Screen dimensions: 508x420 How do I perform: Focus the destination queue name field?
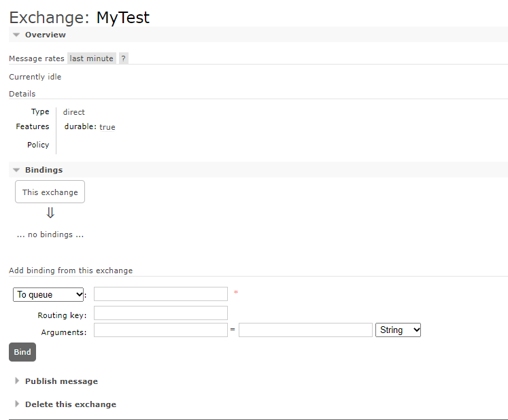pos(160,294)
